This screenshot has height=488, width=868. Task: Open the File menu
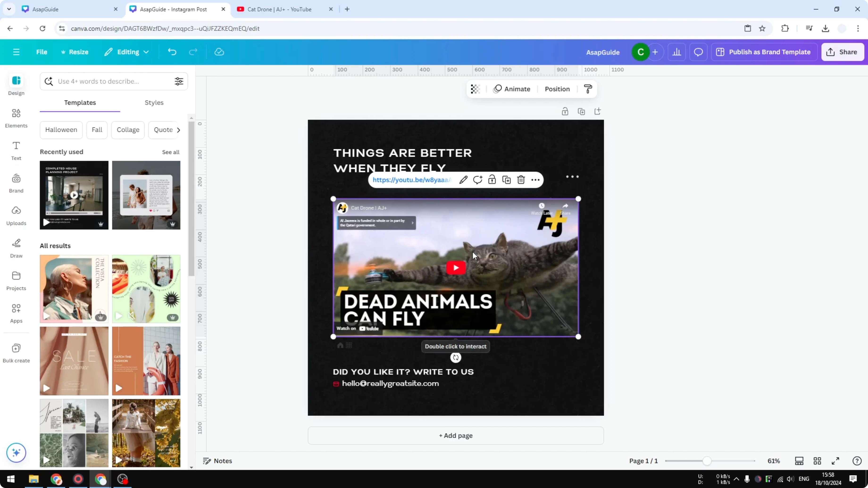click(42, 52)
